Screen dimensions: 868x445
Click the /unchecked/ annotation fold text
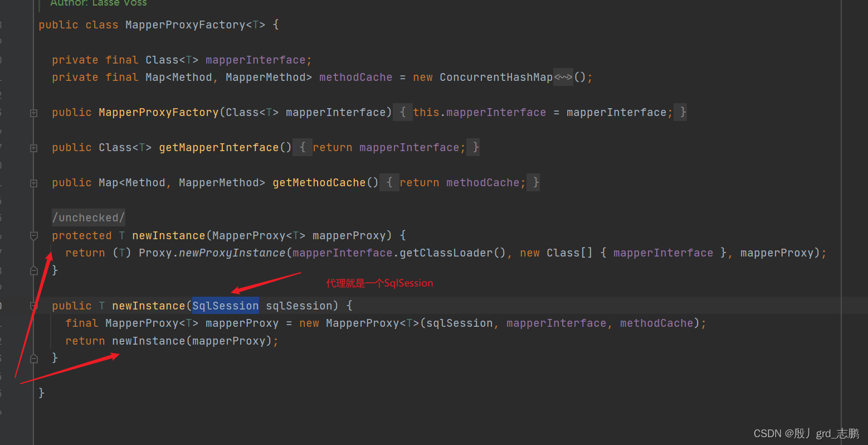[x=89, y=217]
